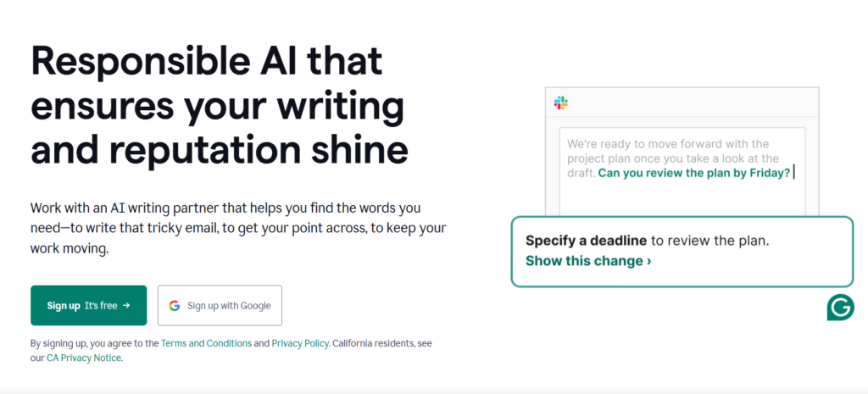868x394 pixels.
Task: Click the chevron after Show this change
Action: coord(648,261)
